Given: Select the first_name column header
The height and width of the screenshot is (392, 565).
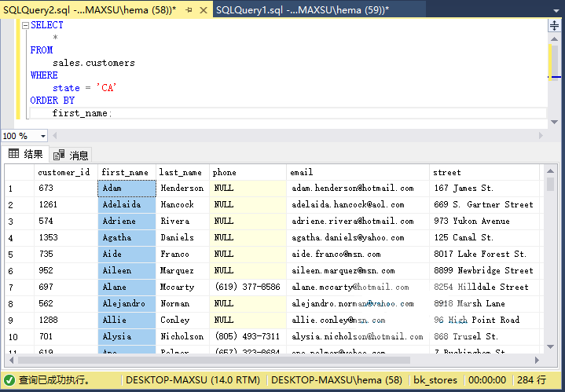Looking at the screenshot, I should pos(127,172).
